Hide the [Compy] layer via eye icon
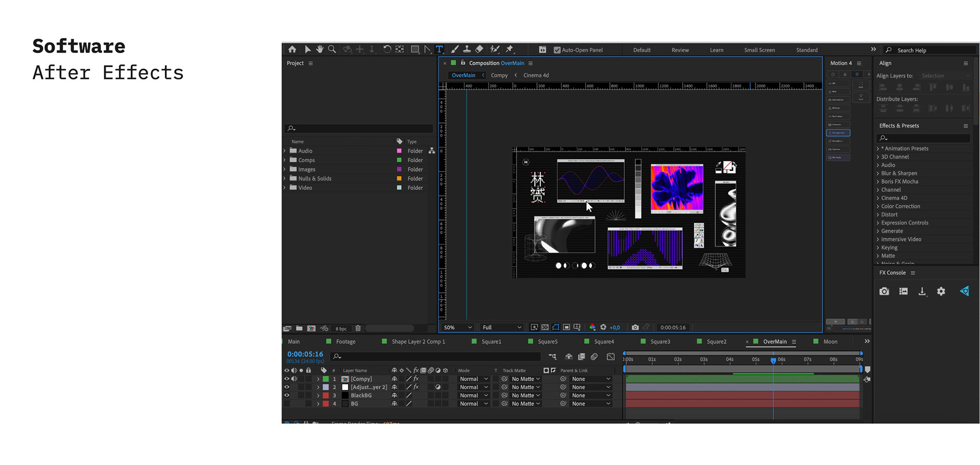 (286, 379)
